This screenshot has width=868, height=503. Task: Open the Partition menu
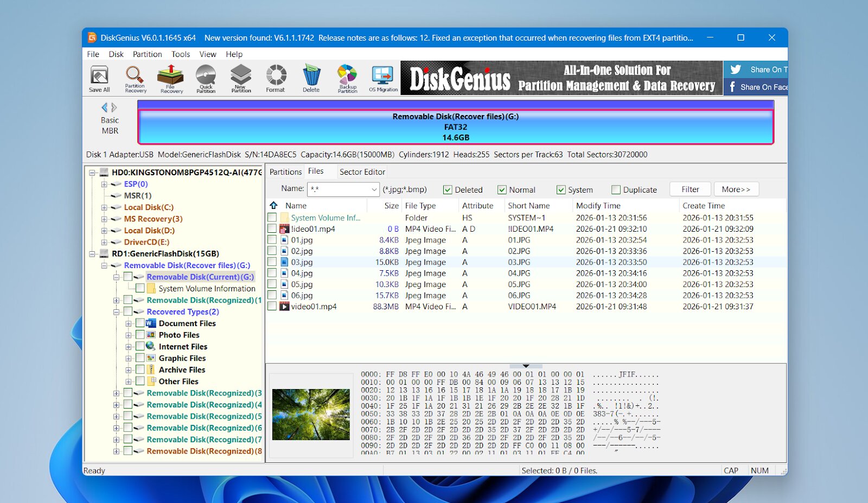pos(146,54)
